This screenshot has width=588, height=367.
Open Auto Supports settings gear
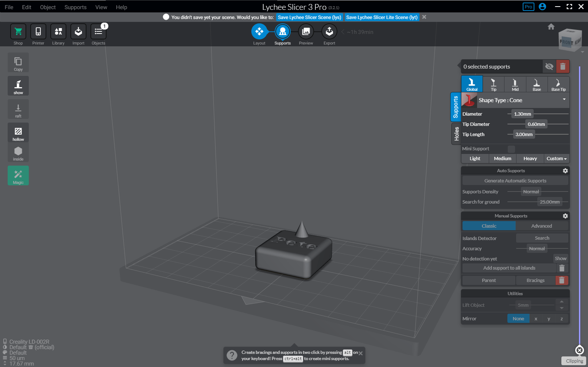coord(565,171)
